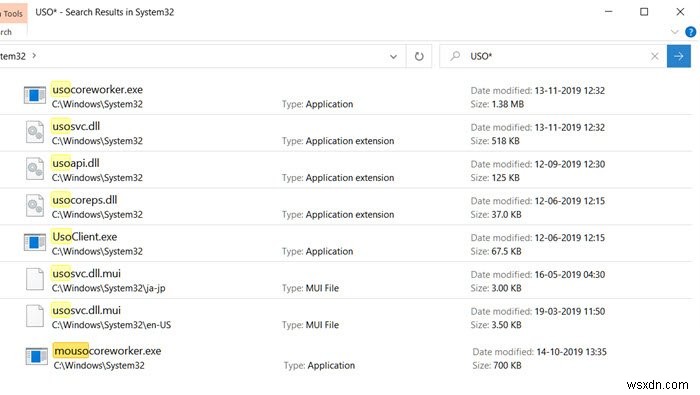Viewport: 700px width, 395px height.
Task: Select the mousocoreworker.exe application icon
Action: click(x=37, y=356)
